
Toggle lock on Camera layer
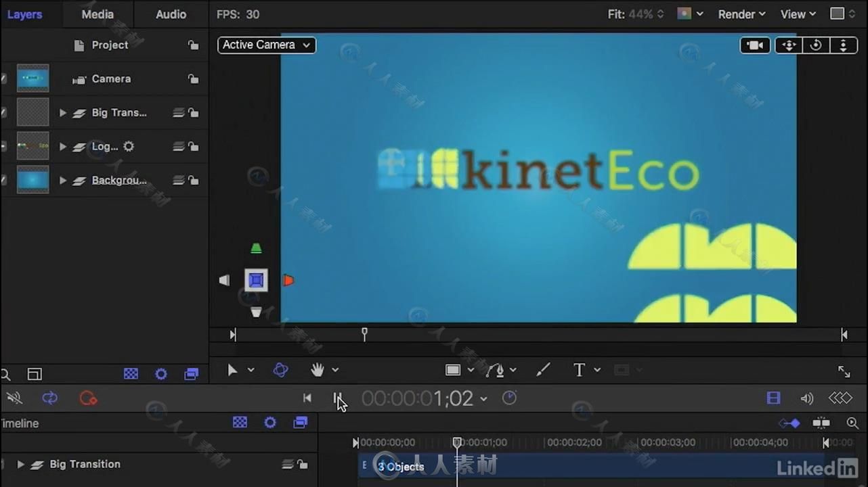pyautogui.click(x=194, y=79)
